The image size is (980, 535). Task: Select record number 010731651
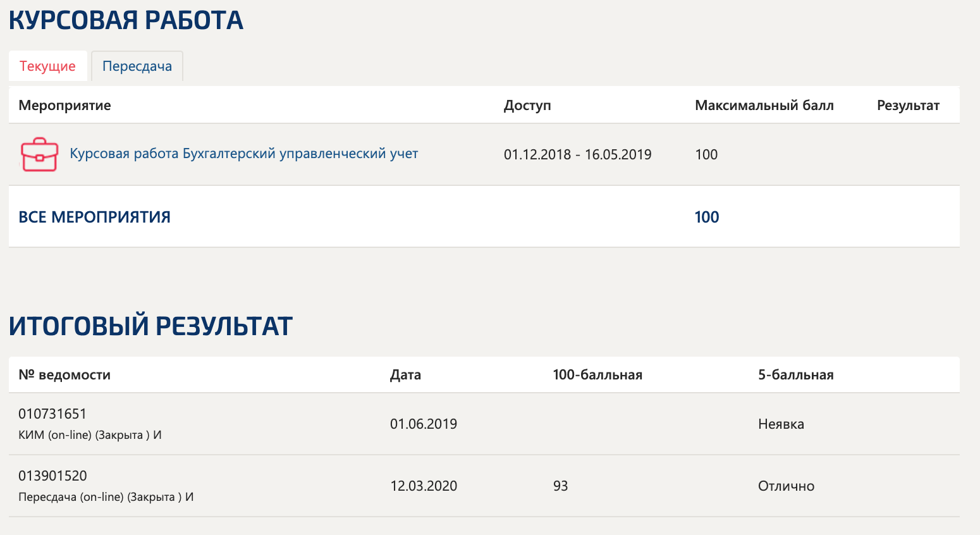(52, 414)
